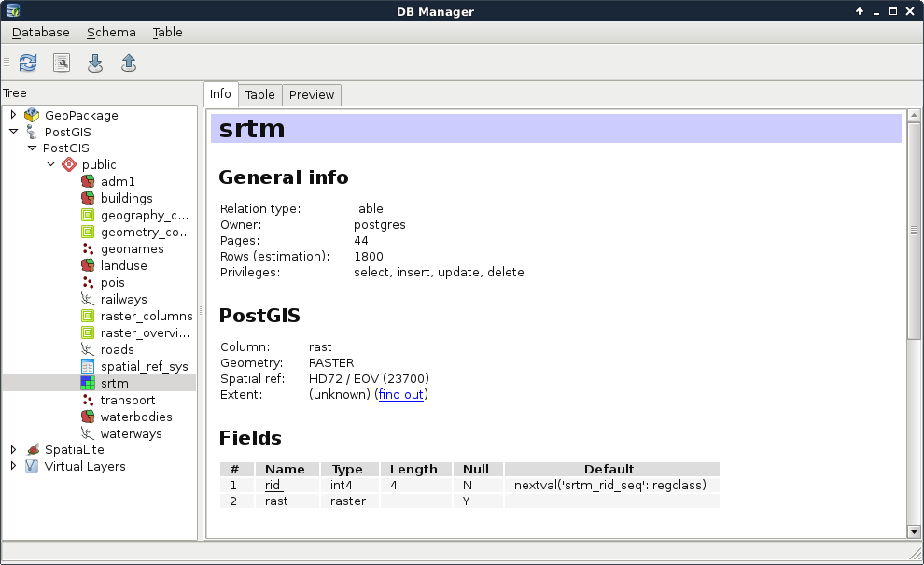Screen dimensions: 924x565
Task: Expand the Virtual Layers node
Action: tap(13, 466)
